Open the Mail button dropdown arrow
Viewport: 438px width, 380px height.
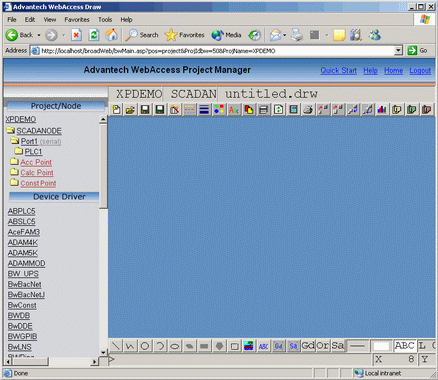[x=284, y=35]
